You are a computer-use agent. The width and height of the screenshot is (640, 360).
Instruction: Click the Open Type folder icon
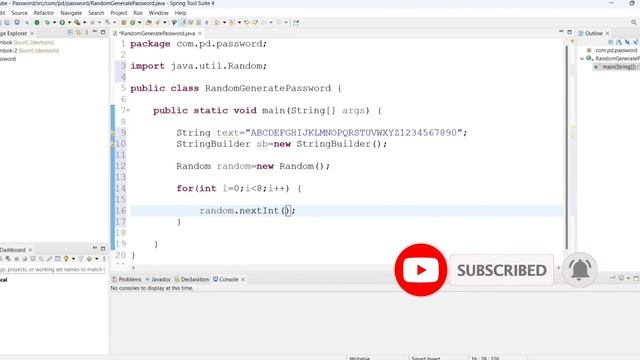[149, 22]
